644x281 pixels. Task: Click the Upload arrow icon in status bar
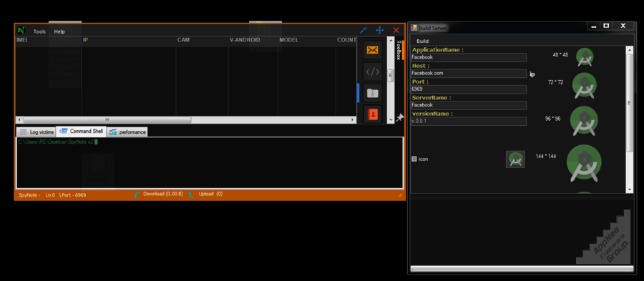coord(191,194)
